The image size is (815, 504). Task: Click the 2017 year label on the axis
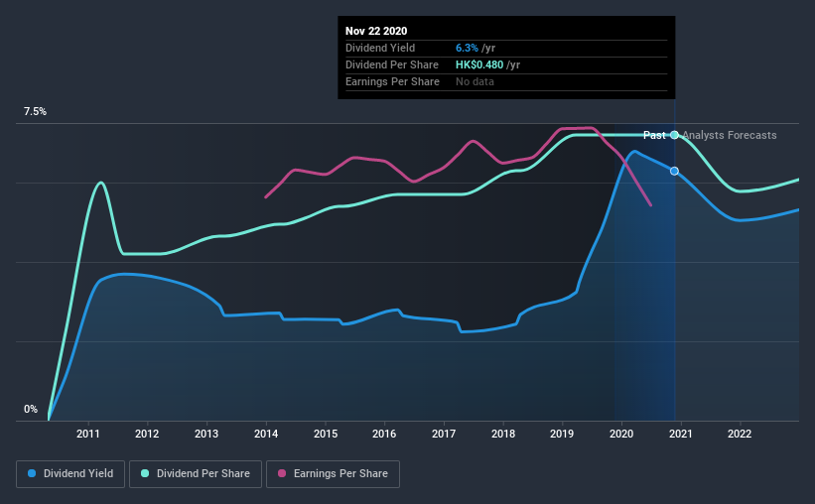[x=444, y=434]
